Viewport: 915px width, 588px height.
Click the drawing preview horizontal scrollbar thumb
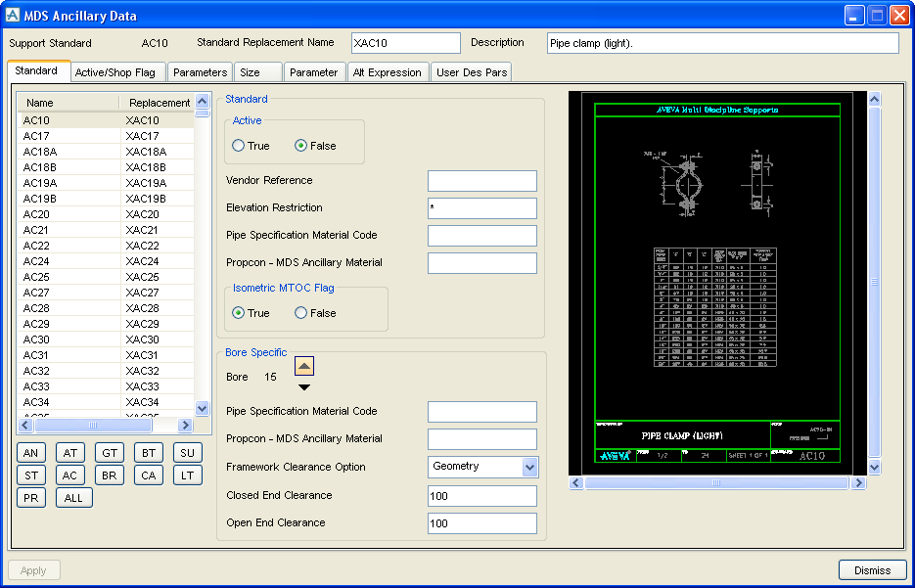point(716,483)
